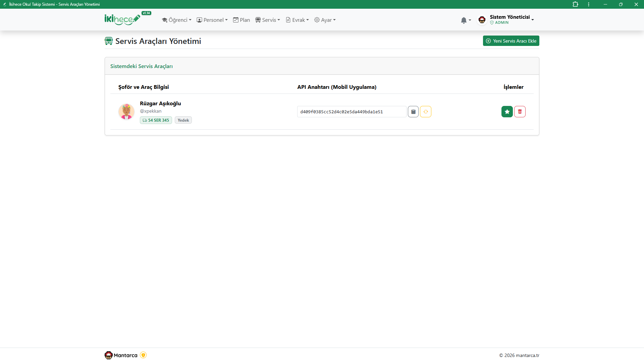This screenshot has height=362, width=644.
Task: Open the notifications bell
Action: point(466,20)
